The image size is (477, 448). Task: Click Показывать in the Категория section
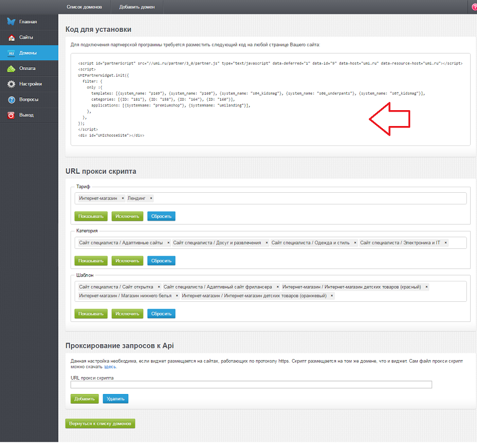click(91, 261)
